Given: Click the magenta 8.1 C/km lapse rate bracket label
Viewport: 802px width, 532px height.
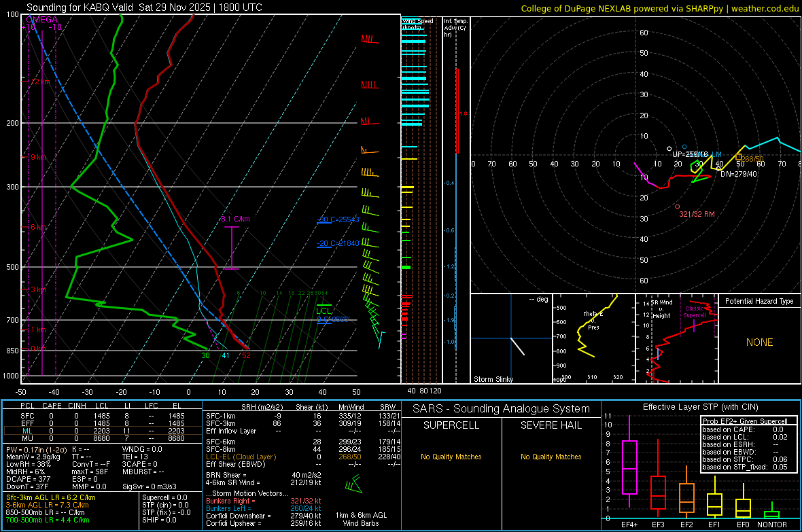Looking at the screenshot, I should click(235, 219).
